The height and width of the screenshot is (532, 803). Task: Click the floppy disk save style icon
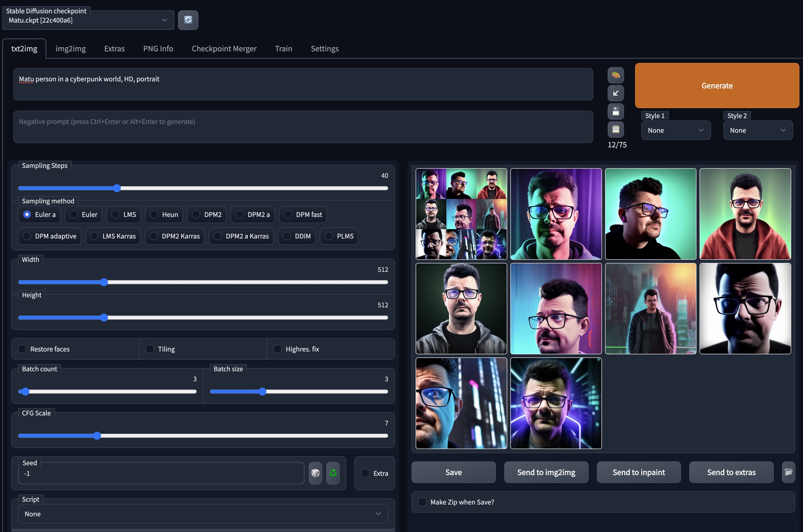(x=615, y=111)
